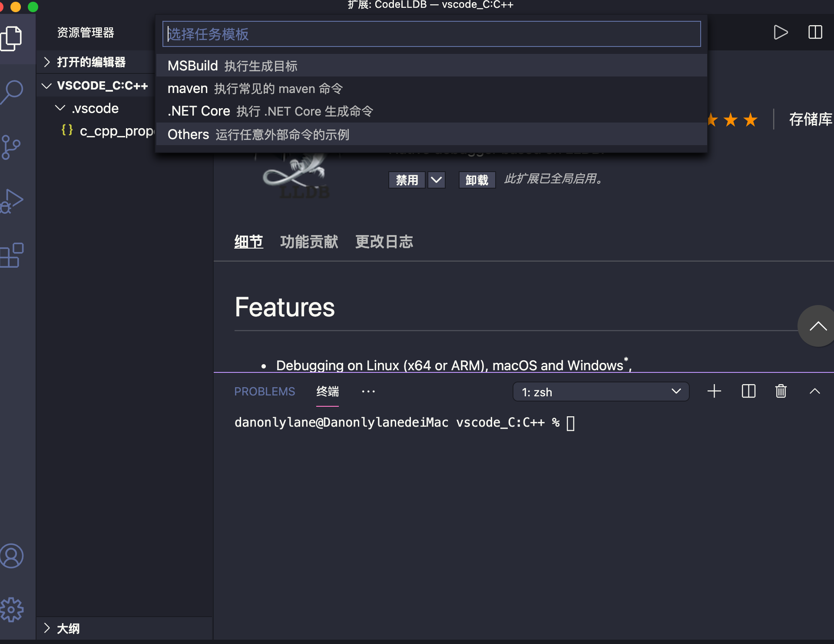This screenshot has height=644, width=834.
Task: Switch to the 终端 panel tab
Action: click(328, 392)
